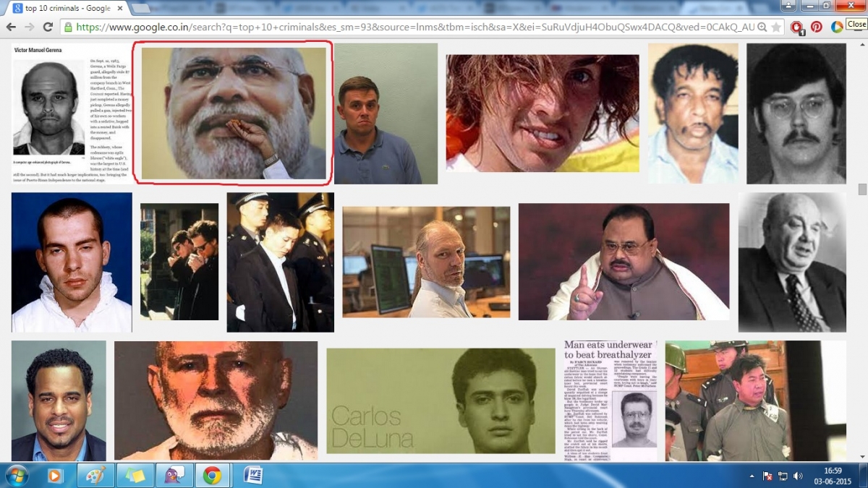Open Paint from the taskbar

95,476
